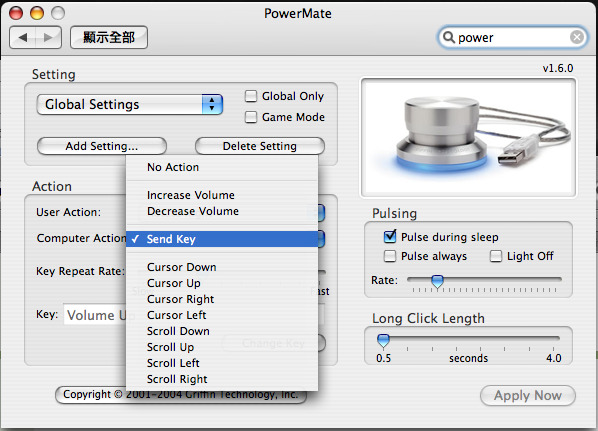Select the checked Send Key item
The image size is (598, 431).
point(222,239)
